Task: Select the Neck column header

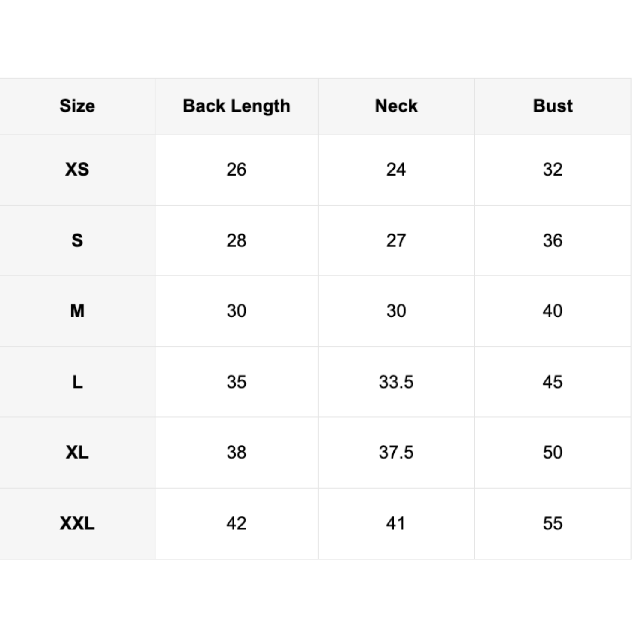Action: click(x=396, y=106)
